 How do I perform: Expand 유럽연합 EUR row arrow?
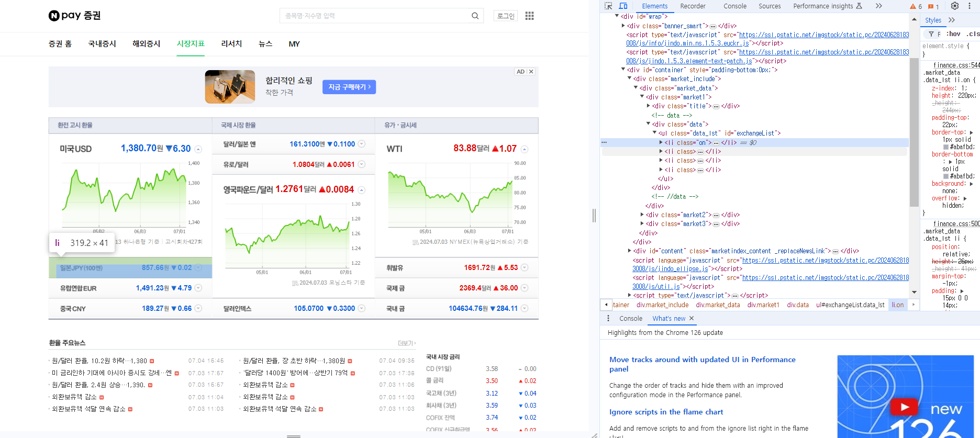198,288
